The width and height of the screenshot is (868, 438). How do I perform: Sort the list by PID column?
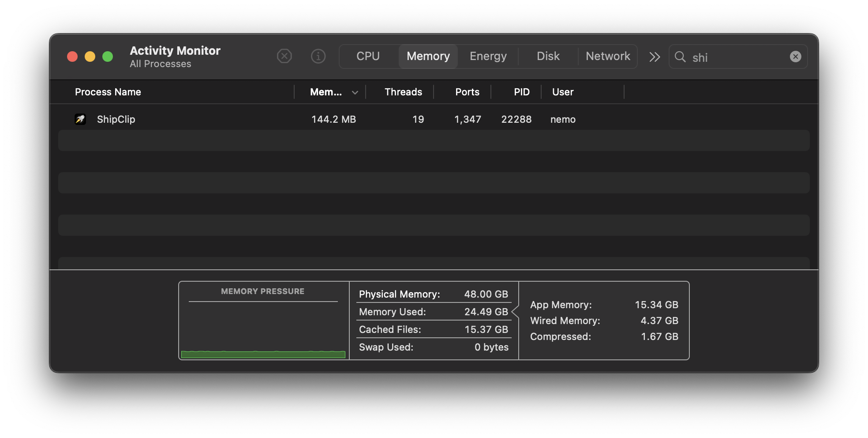[x=521, y=92]
